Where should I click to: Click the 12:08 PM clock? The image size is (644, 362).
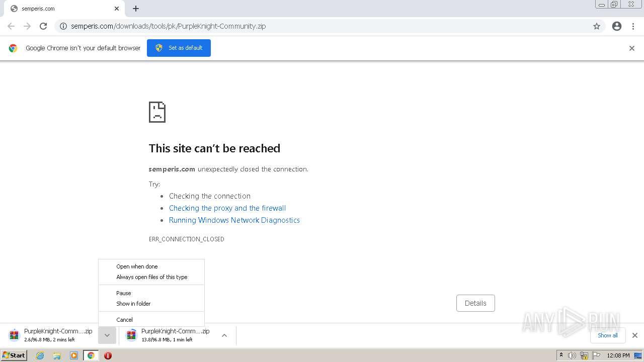pyautogui.click(x=618, y=355)
